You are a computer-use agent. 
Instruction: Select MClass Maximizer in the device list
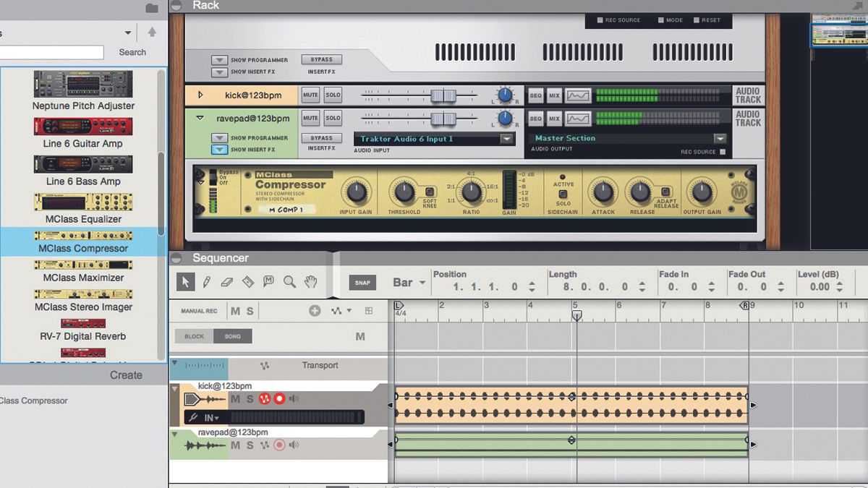point(82,278)
